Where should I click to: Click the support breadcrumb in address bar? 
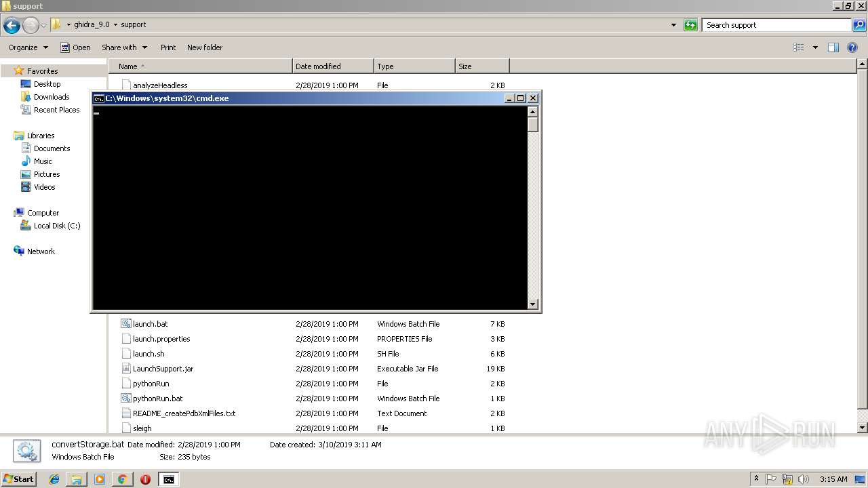(133, 24)
